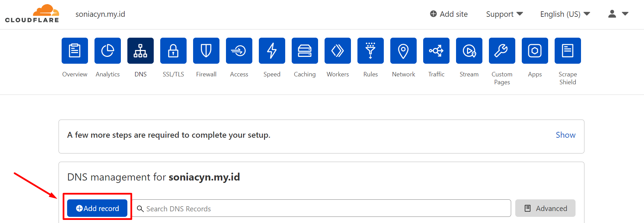Click the DNS tab label

click(x=140, y=74)
